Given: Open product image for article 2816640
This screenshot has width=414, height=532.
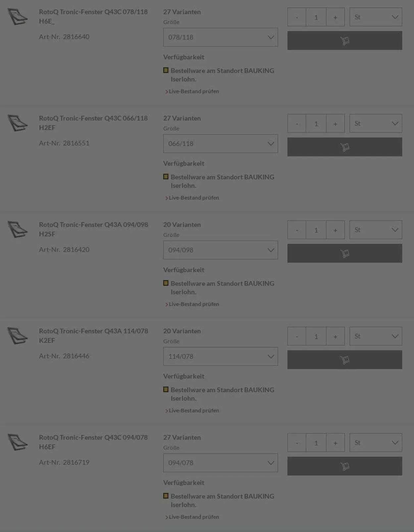Looking at the screenshot, I should (18, 17).
